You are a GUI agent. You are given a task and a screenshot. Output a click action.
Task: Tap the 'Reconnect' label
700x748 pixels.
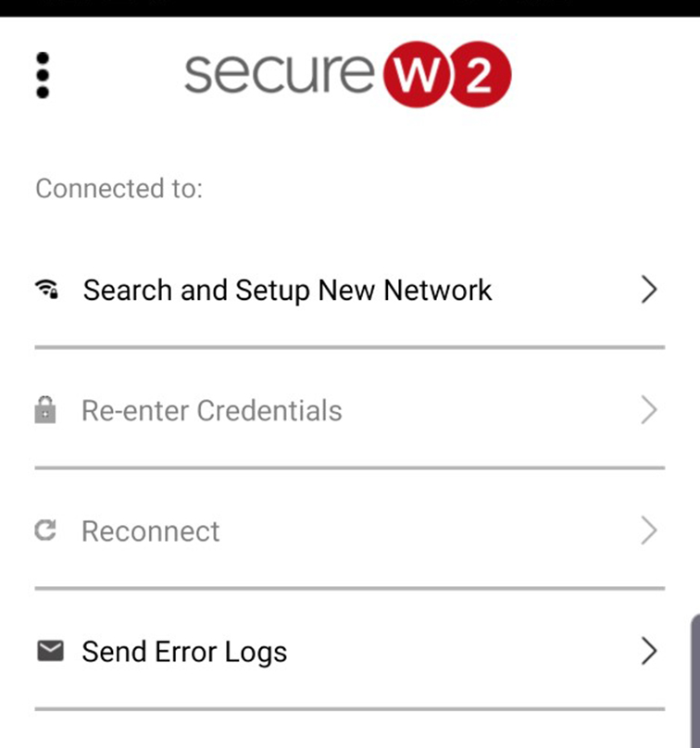[x=151, y=530]
